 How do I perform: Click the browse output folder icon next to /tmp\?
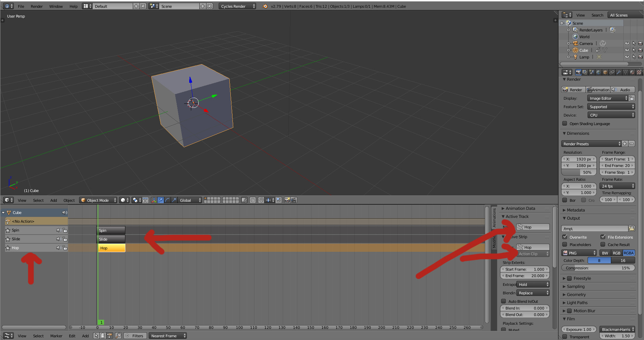click(631, 228)
